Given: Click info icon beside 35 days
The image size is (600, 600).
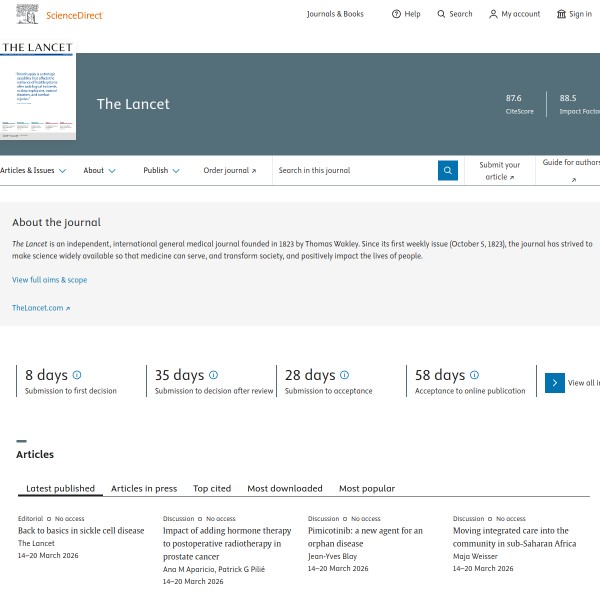Looking at the screenshot, I should [x=214, y=375].
